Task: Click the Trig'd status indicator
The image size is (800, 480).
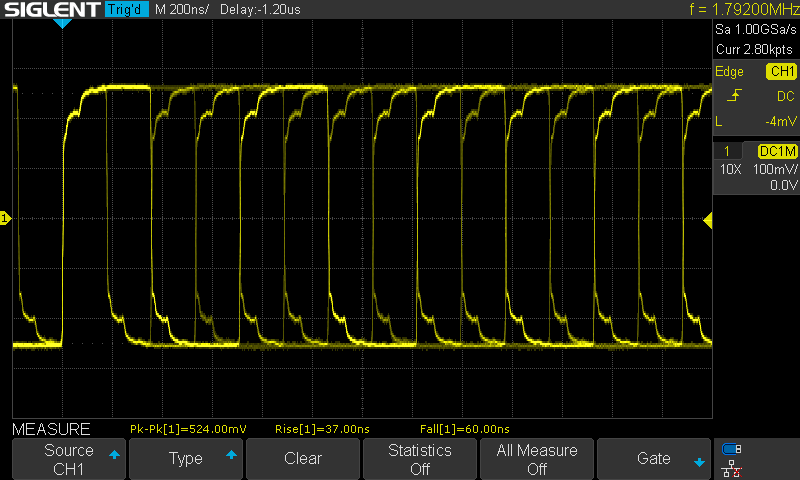Action: pyautogui.click(x=126, y=10)
